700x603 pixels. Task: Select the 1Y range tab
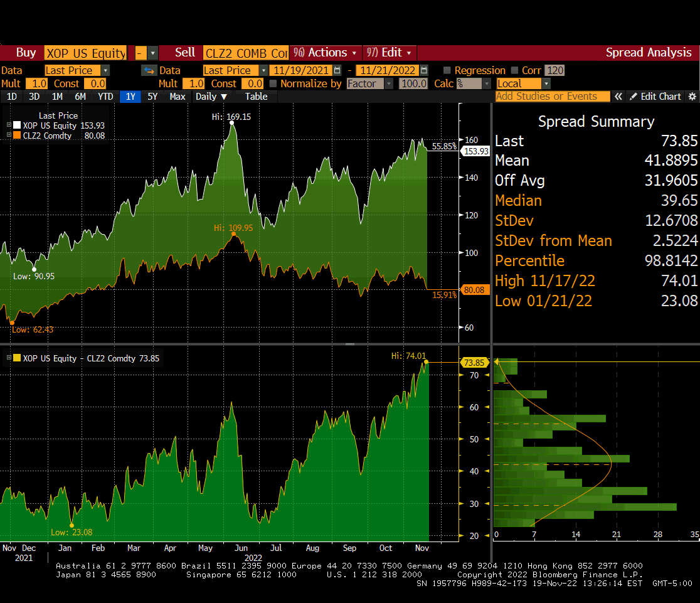pyautogui.click(x=130, y=97)
